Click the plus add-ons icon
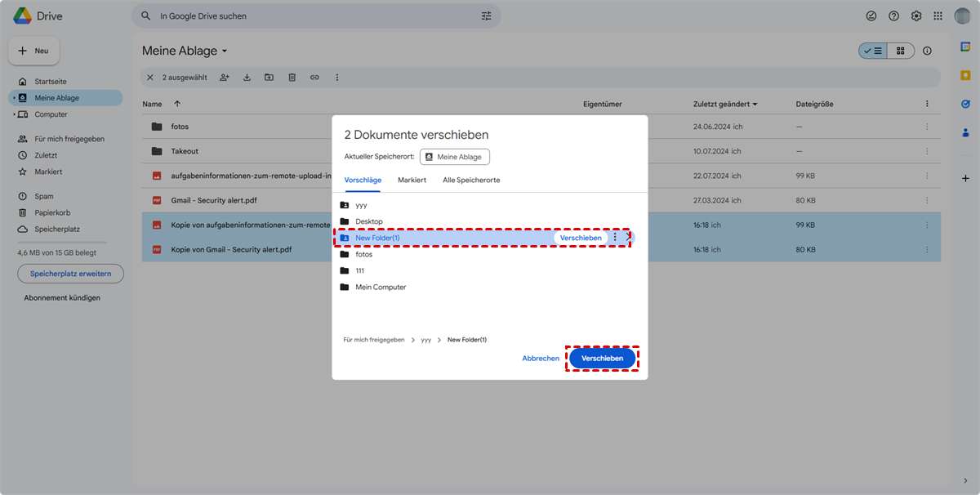980x495 pixels. pyautogui.click(x=965, y=178)
